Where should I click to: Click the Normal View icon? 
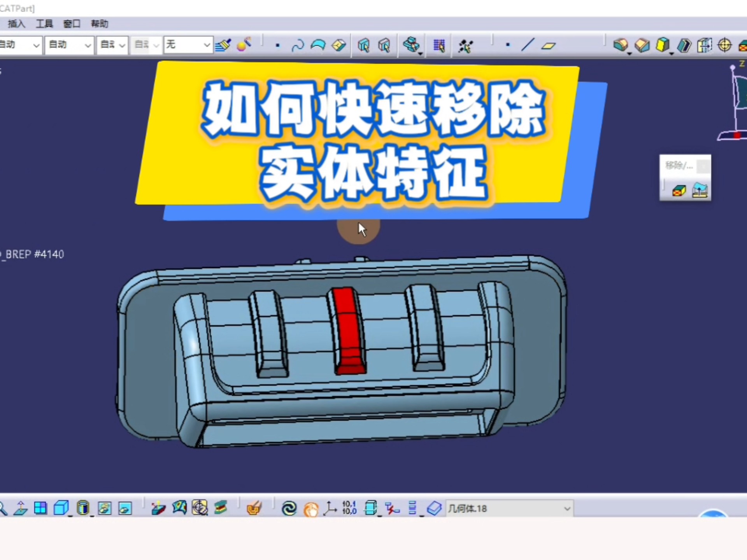point(20,508)
